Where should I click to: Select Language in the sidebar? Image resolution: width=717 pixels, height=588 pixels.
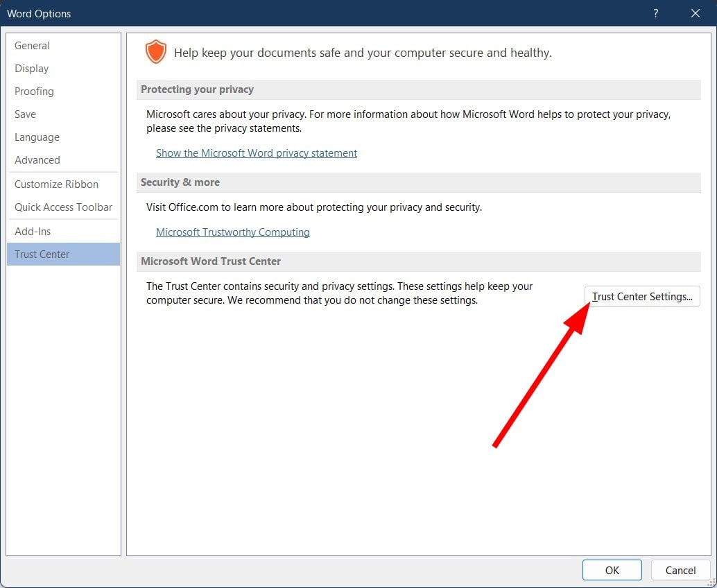coord(63,137)
